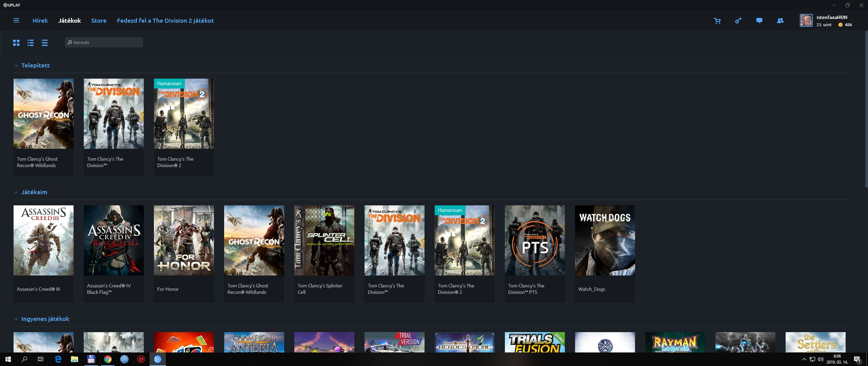Open the Windows Start menu
Image resolution: width=868 pixels, height=366 pixels.
(x=8, y=359)
